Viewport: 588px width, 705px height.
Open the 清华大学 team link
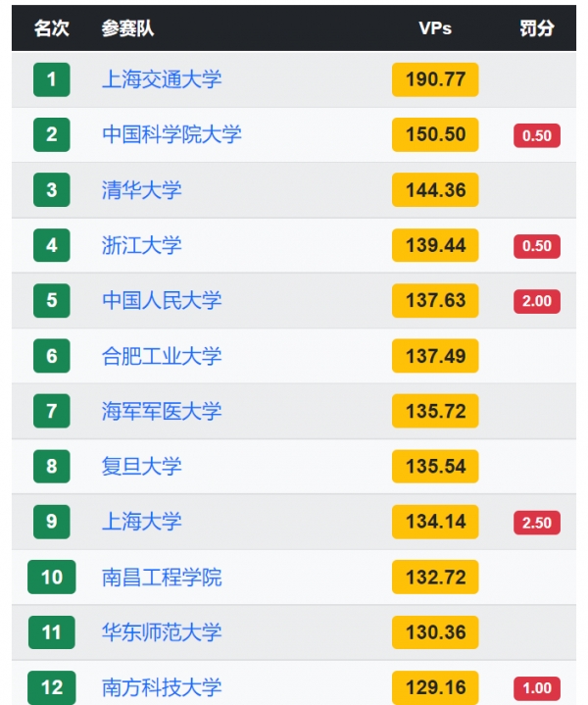pos(141,190)
